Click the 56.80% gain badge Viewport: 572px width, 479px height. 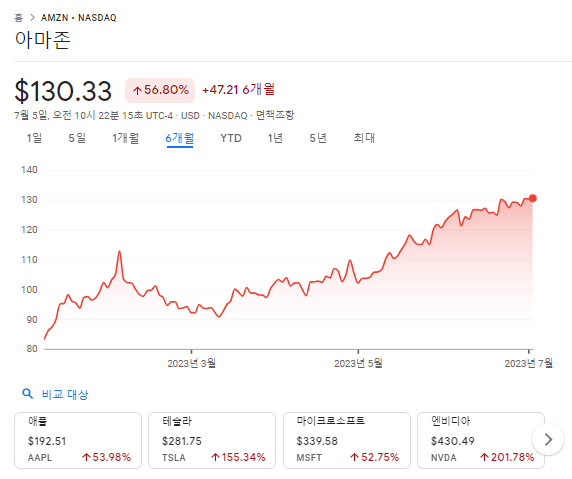point(160,90)
